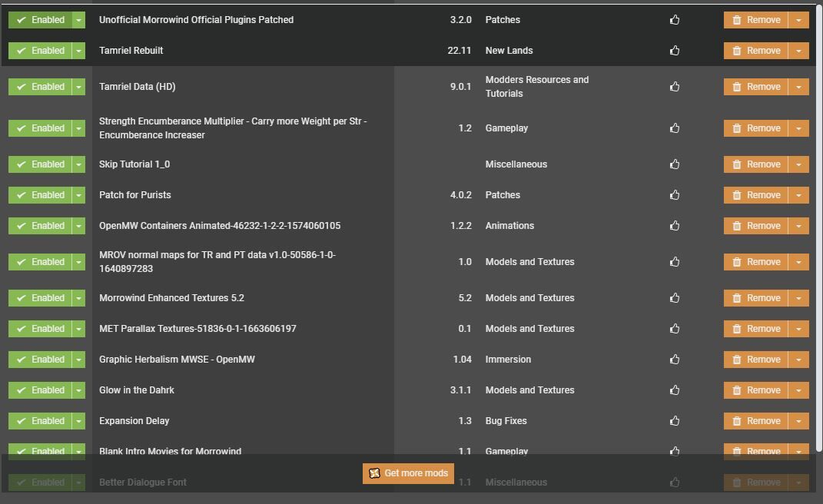This screenshot has height=504, width=823.
Task: Click thumbs-up icon for Patch for Purists
Action: (675, 195)
